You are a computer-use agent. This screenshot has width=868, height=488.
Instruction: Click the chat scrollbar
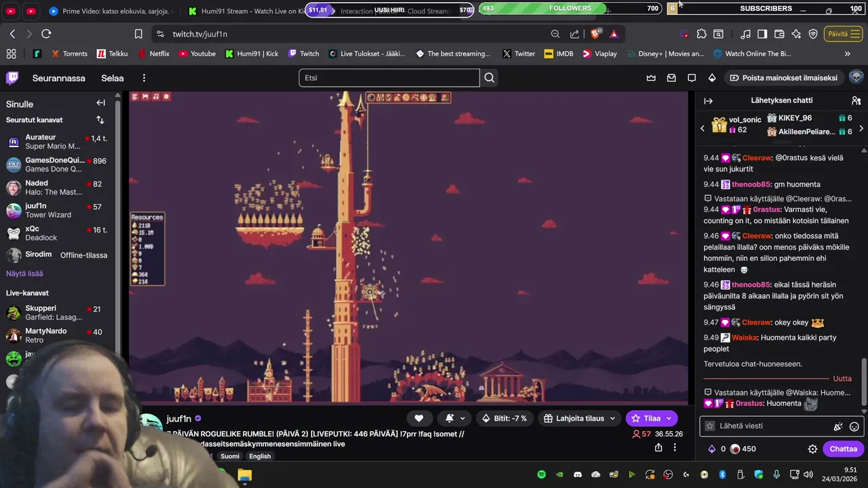tap(864, 383)
